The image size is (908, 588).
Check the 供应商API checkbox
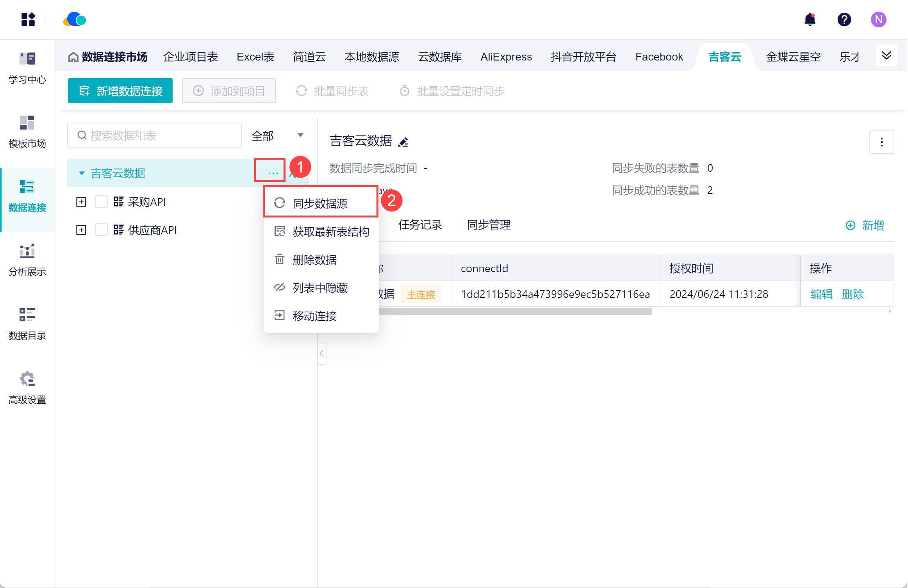(x=102, y=230)
